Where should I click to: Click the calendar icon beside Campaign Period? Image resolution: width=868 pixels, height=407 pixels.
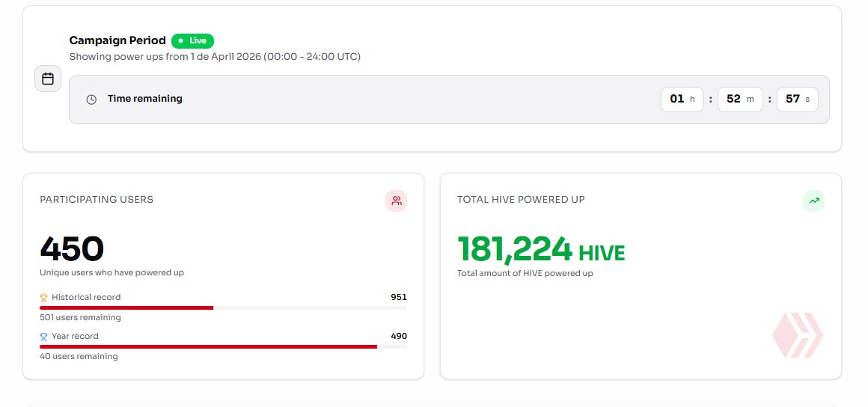[x=48, y=79]
